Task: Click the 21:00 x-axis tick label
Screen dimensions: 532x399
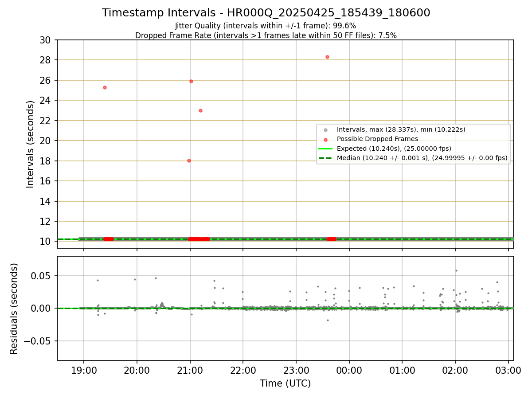Action: [190, 371]
